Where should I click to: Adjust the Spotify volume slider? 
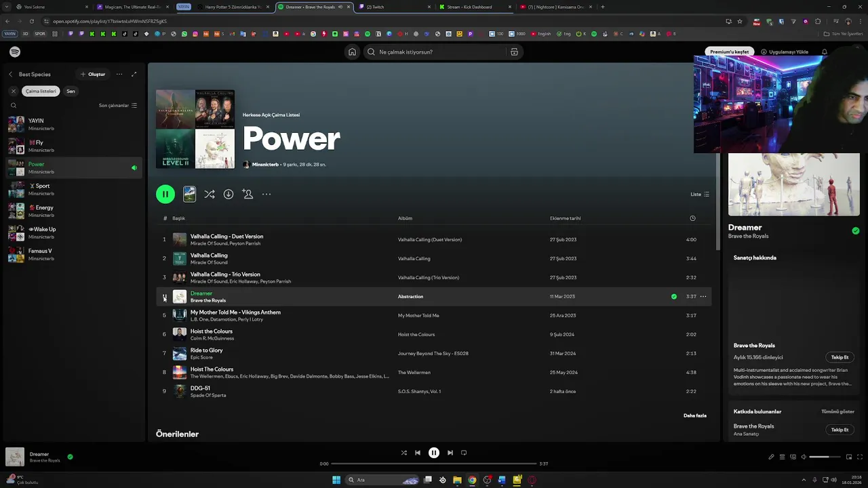pyautogui.click(x=824, y=457)
